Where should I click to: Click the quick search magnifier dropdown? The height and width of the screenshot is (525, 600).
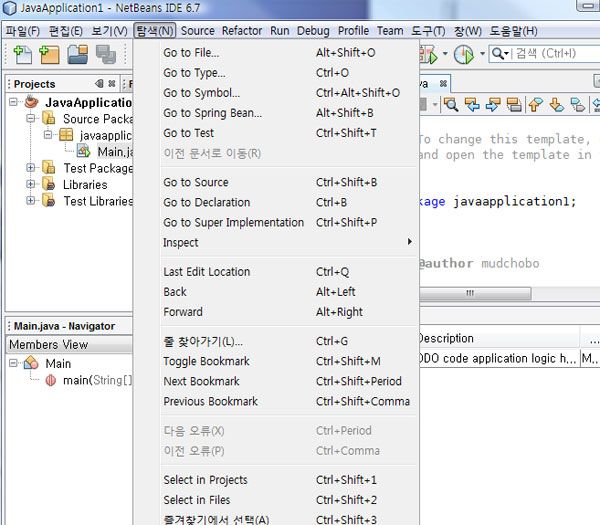click(x=501, y=54)
